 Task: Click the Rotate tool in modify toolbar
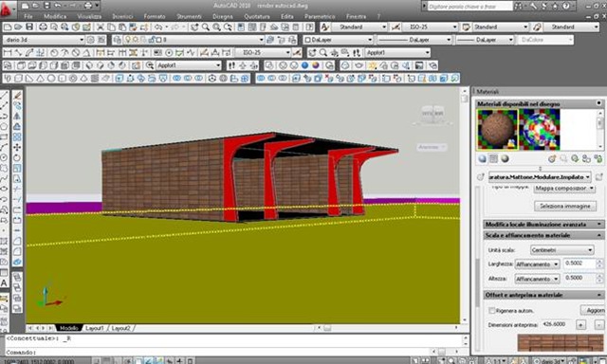click(x=17, y=157)
